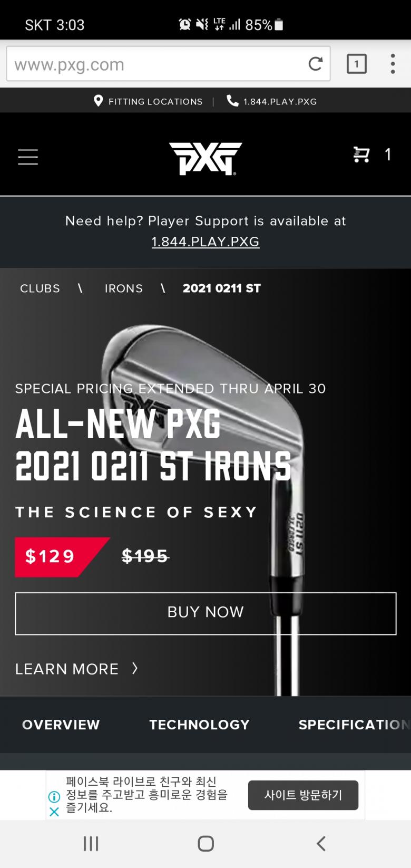Tap the Fitting Locations pin icon
The width and height of the screenshot is (411, 868).
click(x=99, y=101)
